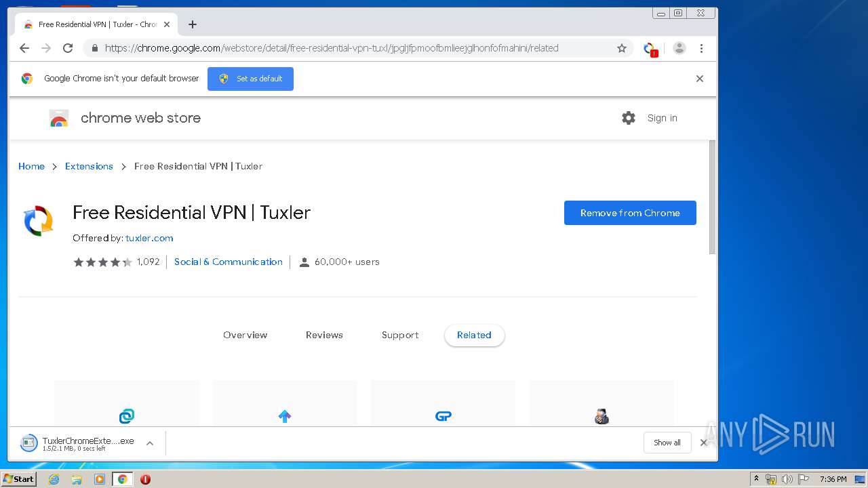Open the media player taskbar icon
The height and width of the screenshot is (488, 868).
point(100,479)
